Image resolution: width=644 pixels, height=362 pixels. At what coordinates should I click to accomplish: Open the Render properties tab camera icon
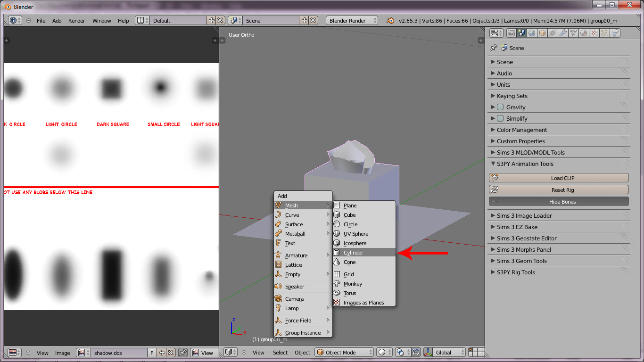pos(511,33)
